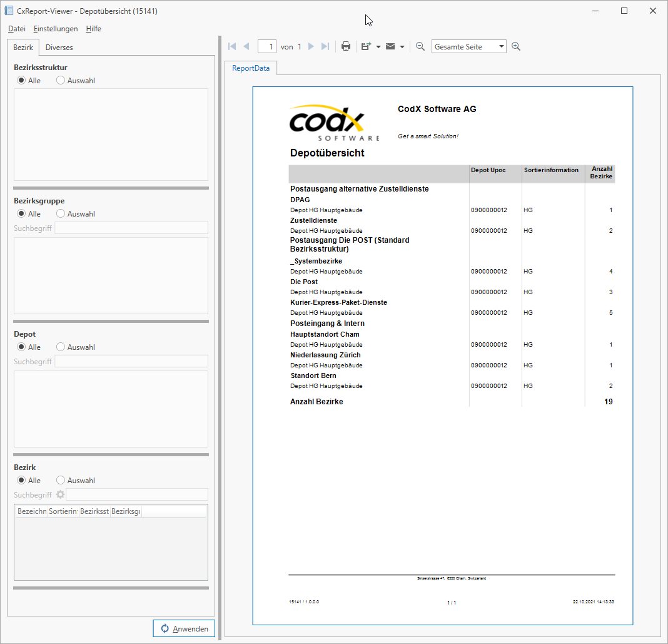Open the Einstellungen menu

click(56, 29)
